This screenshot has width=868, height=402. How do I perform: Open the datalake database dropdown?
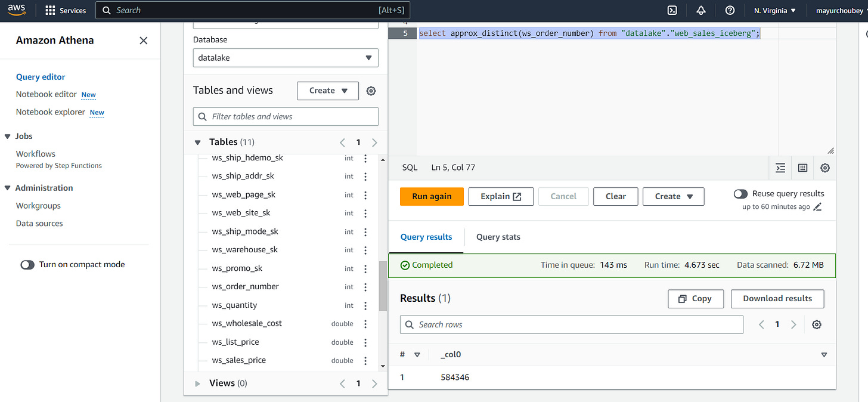286,58
